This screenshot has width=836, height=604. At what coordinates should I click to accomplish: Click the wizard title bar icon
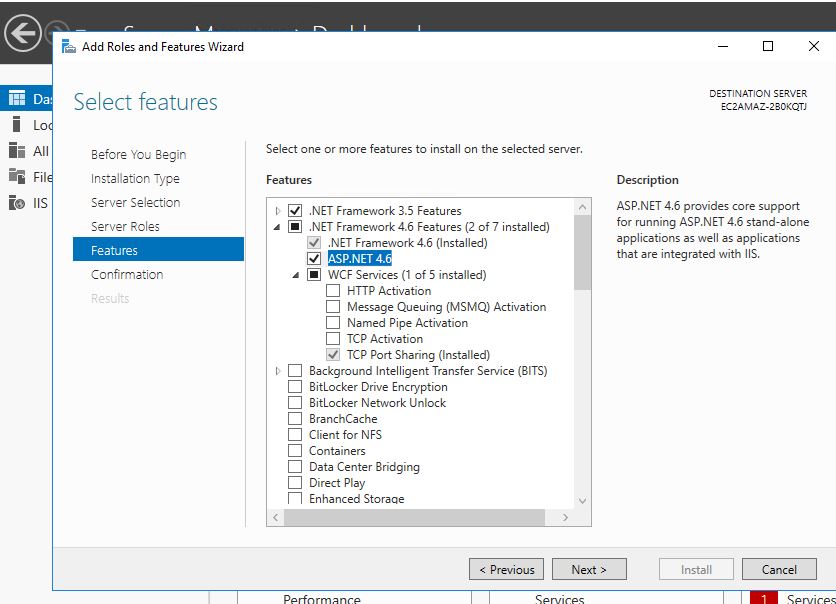(69, 46)
